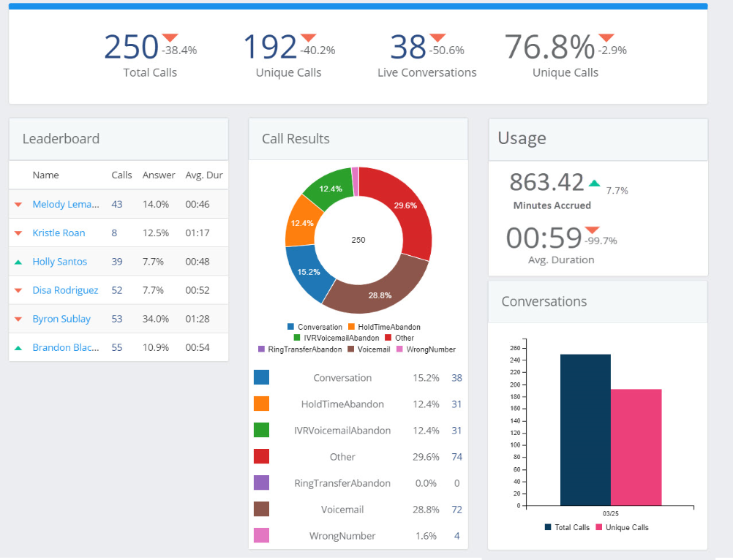Screen dimensions: 733x560
Task: Open the 72 Voicemail results count
Action: click(x=456, y=510)
